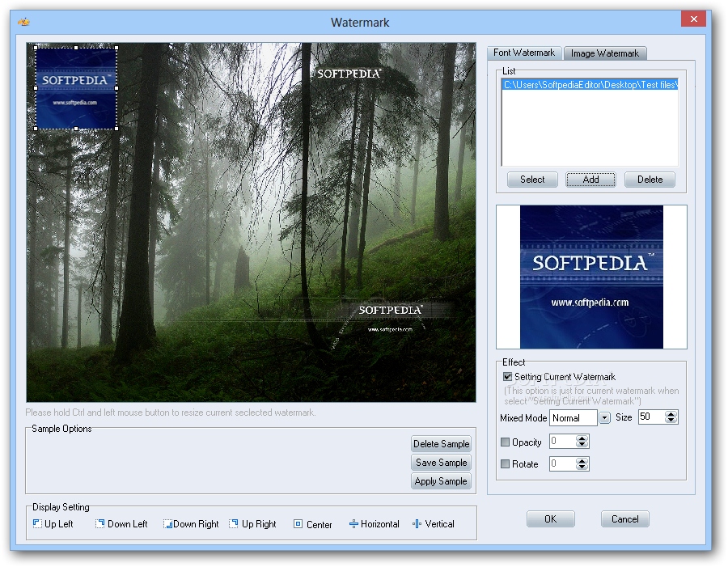Click the Center alignment icon

[x=298, y=524]
